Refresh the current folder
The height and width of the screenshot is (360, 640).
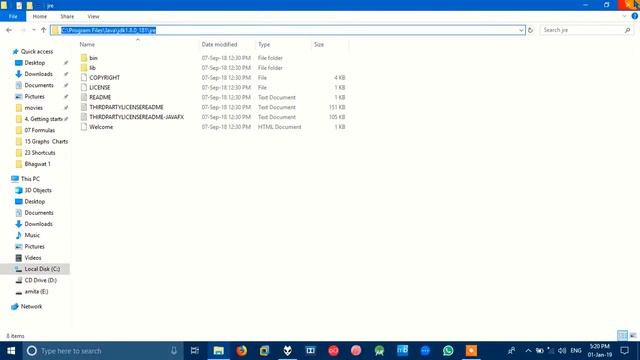click(x=530, y=30)
